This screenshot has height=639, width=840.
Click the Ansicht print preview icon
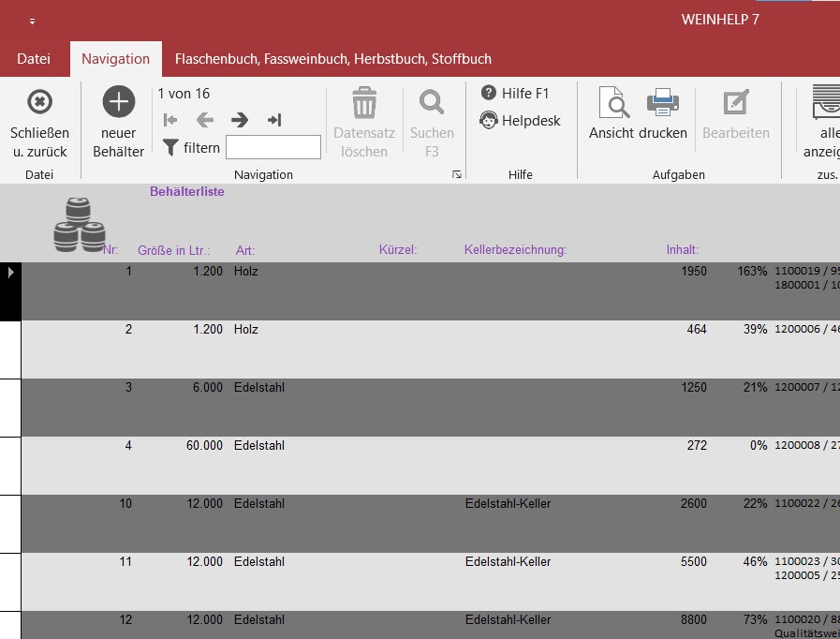pos(612,103)
